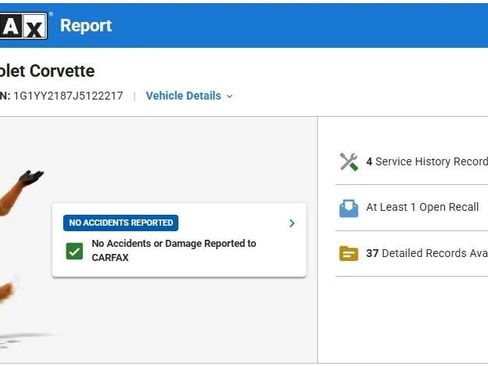Image resolution: width=488 pixels, height=366 pixels.
Task: Select the VIN number 1G1YY2187J5122217
Action: (x=68, y=96)
